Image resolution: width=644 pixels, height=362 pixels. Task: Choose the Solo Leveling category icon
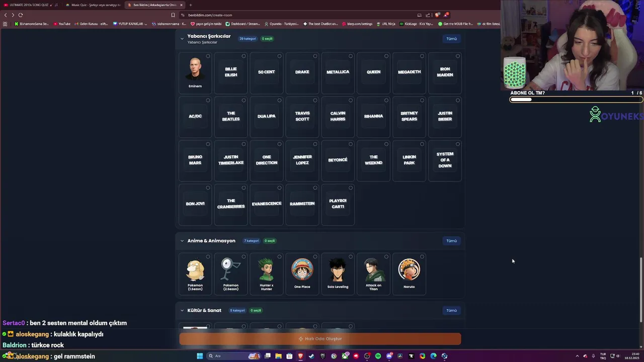338,270
